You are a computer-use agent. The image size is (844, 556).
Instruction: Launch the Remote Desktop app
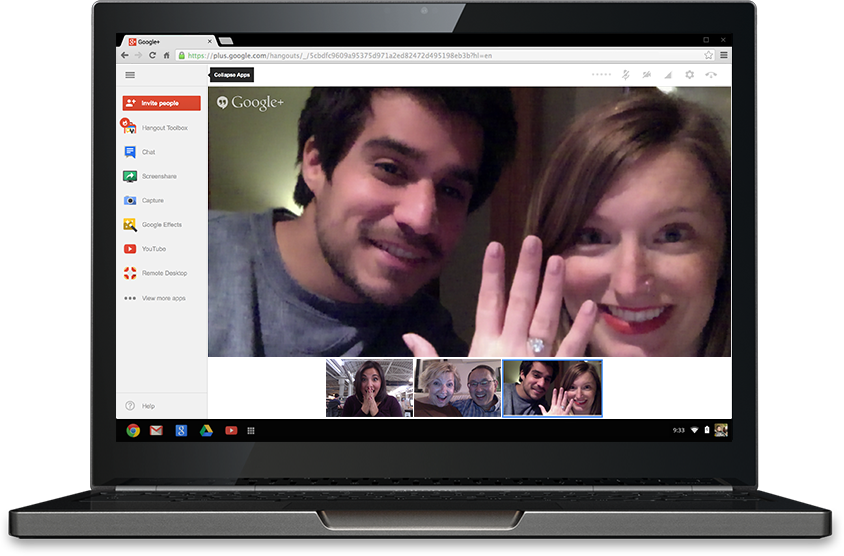tap(163, 273)
